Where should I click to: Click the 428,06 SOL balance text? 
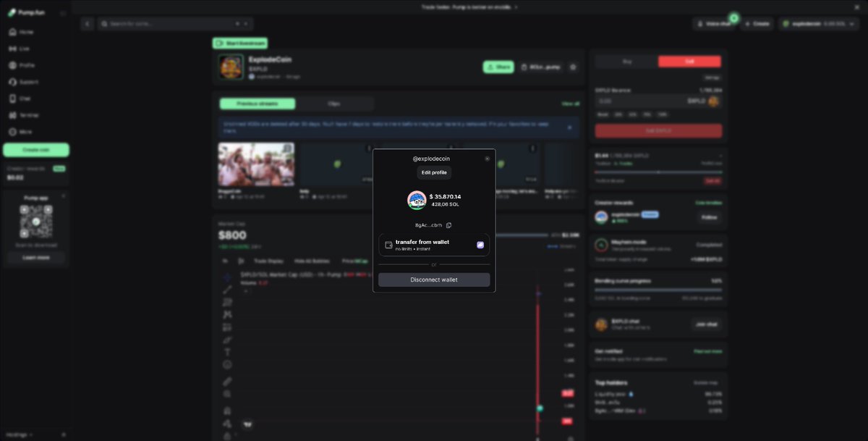[445, 204]
